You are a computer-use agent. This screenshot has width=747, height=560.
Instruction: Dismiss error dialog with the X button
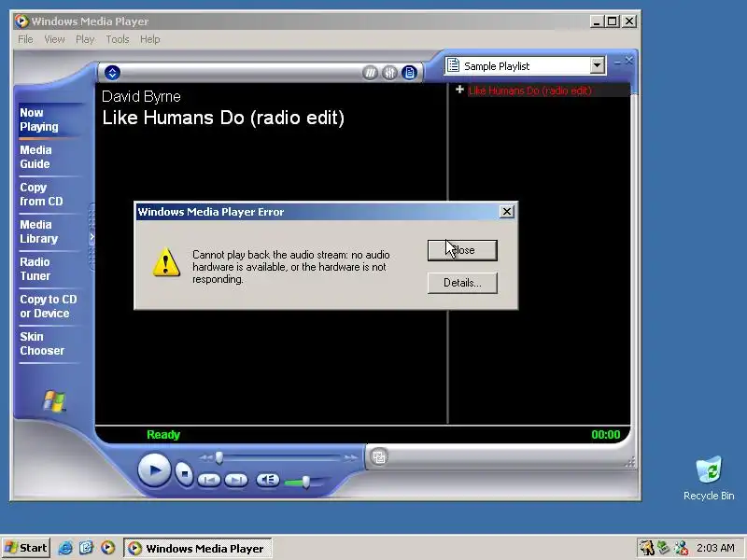coord(507,212)
